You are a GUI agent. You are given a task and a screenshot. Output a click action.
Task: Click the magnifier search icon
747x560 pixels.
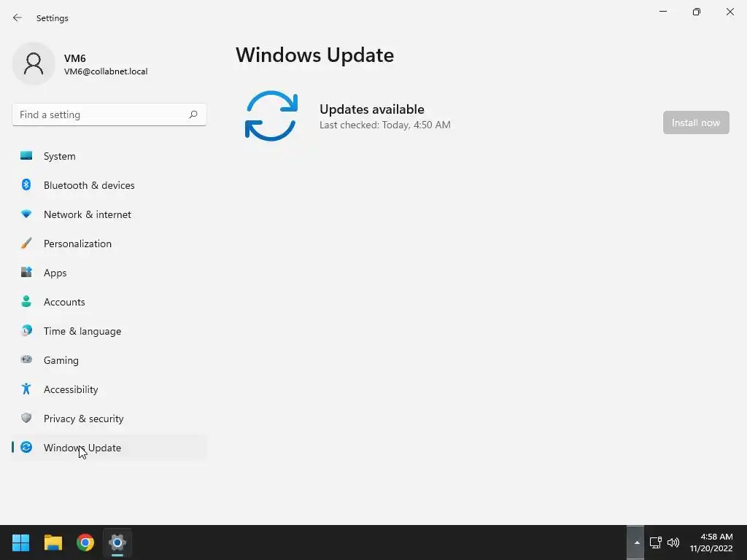[x=193, y=114]
